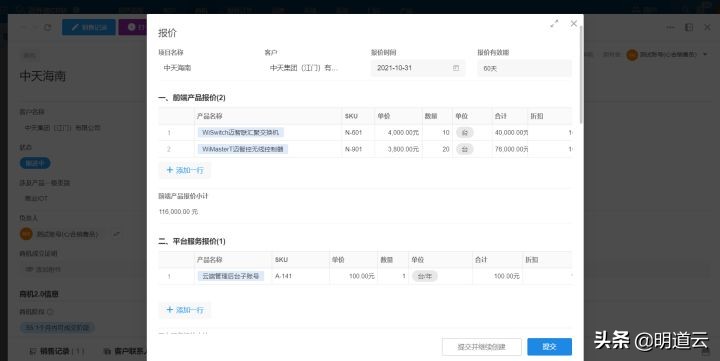Open unit dropdown 台 in WiSwitch row
The image size is (720, 361).
coord(465,132)
